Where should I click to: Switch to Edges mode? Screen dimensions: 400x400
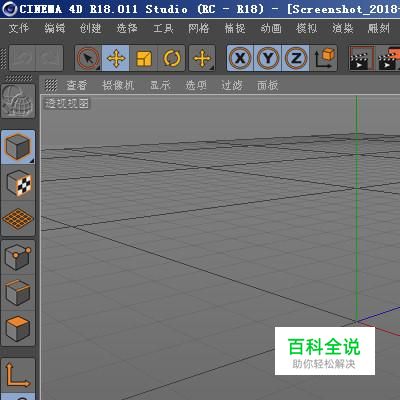[x=18, y=293]
